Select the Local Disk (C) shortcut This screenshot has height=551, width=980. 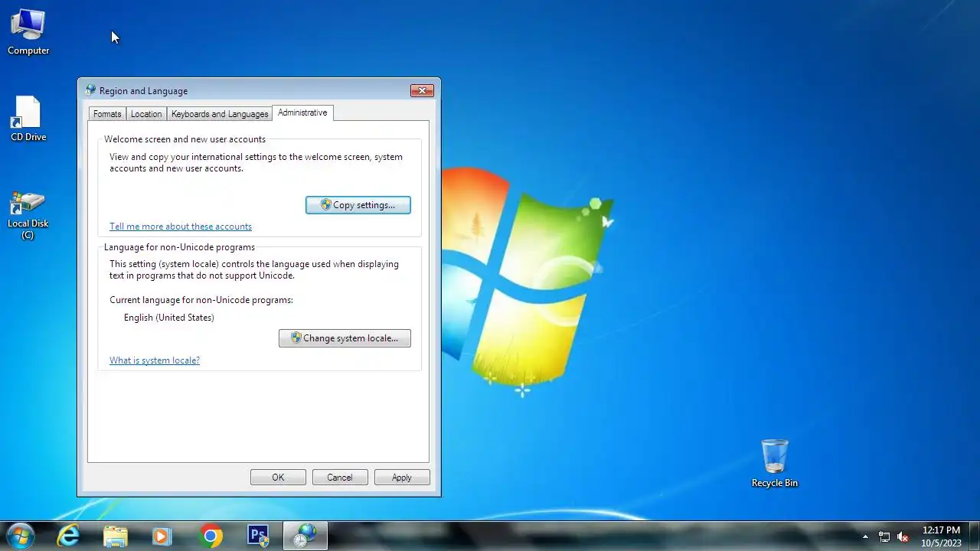[x=28, y=216]
